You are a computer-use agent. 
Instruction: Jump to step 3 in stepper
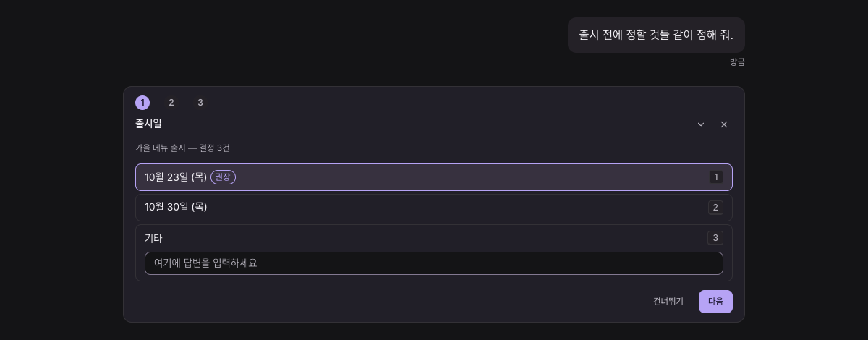click(200, 103)
